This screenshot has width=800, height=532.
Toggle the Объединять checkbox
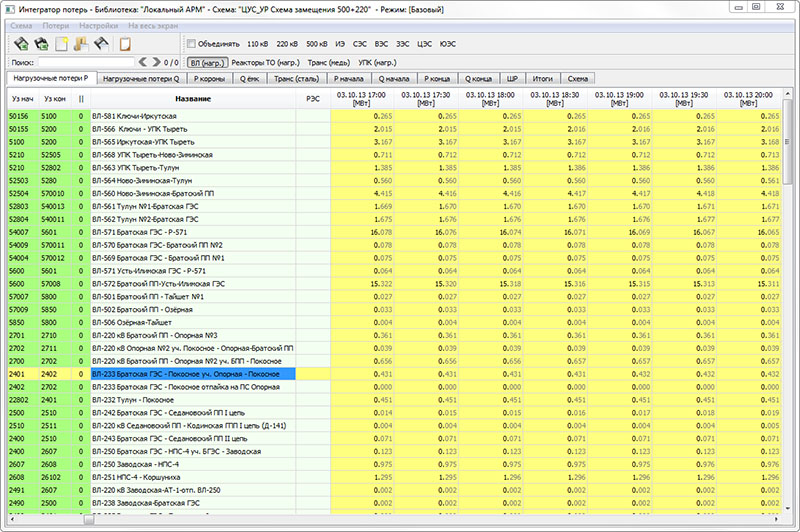[x=191, y=44]
